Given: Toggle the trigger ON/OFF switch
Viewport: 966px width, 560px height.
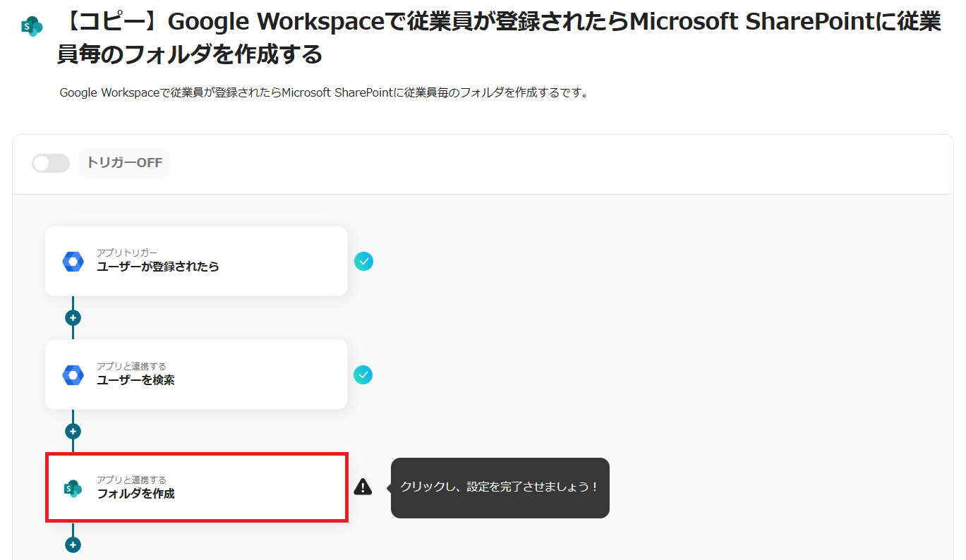Looking at the screenshot, I should pyautogui.click(x=51, y=163).
